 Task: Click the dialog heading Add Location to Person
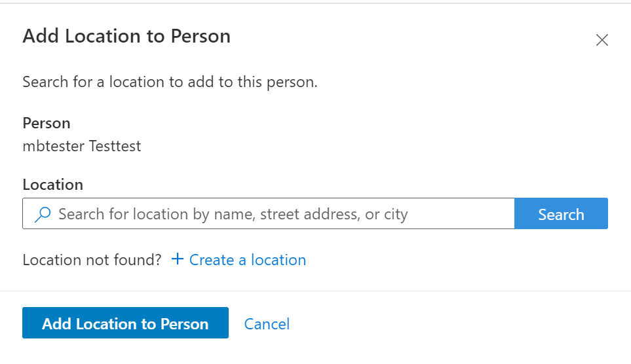tap(126, 36)
